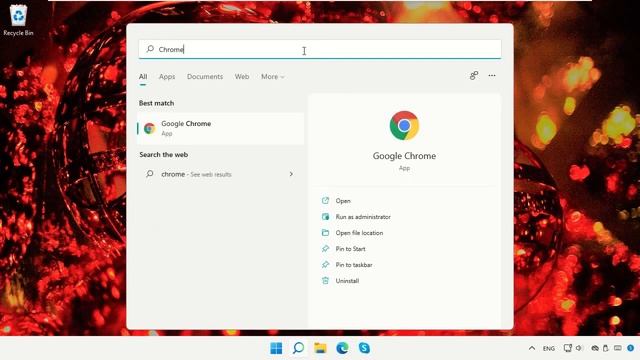The width and height of the screenshot is (640, 360).
Task: Choose Run as administrator action
Action: point(363,217)
